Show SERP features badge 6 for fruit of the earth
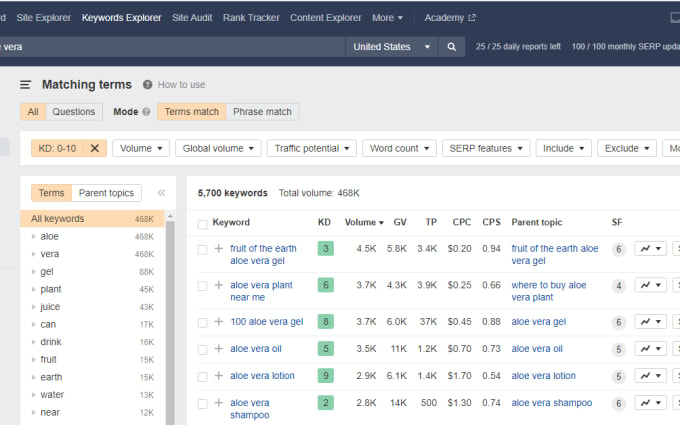Image resolution: width=680 pixels, height=425 pixels. pos(619,249)
